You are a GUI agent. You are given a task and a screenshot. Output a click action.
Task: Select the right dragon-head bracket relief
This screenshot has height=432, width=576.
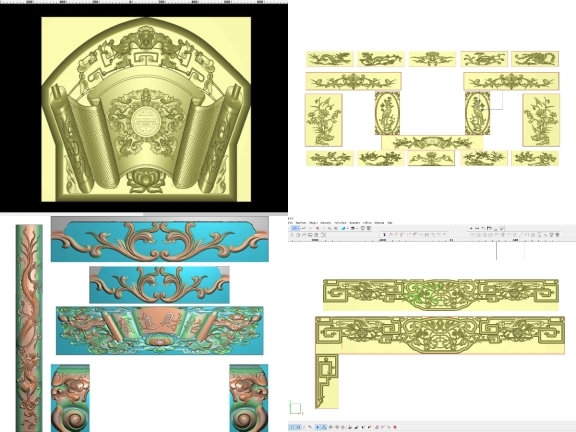click(x=249, y=398)
